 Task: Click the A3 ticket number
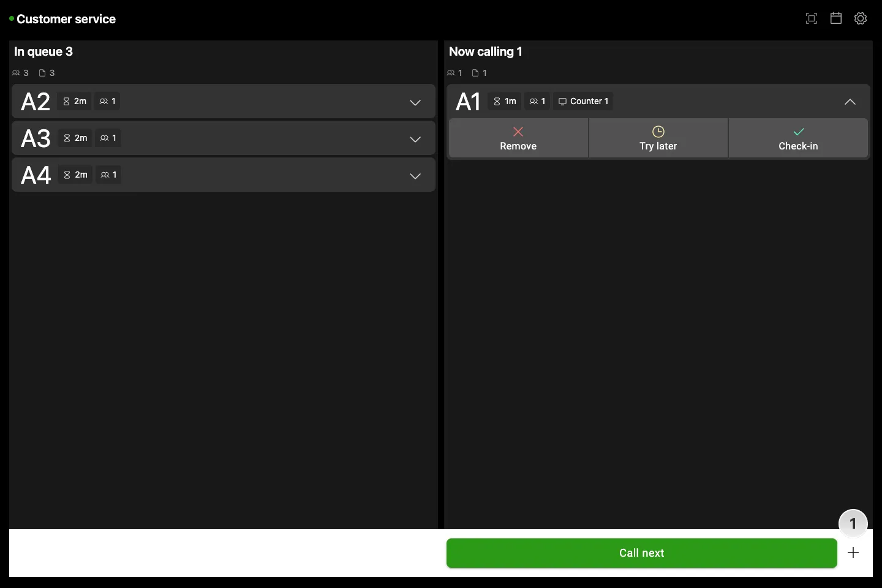point(36,138)
